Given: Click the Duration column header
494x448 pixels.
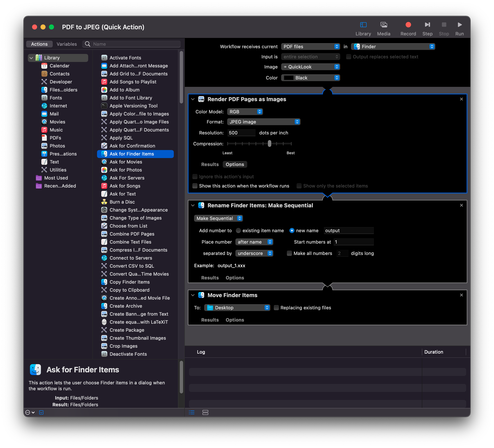Looking at the screenshot, I should click(433, 352).
